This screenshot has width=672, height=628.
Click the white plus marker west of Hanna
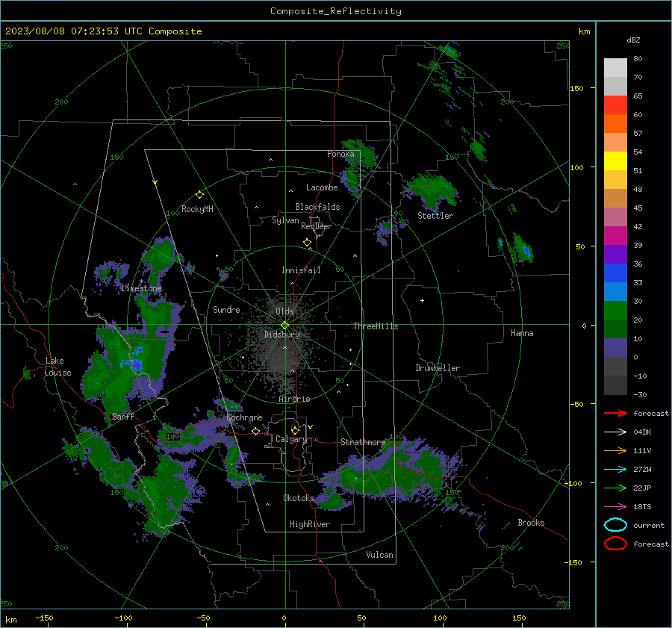point(422,300)
